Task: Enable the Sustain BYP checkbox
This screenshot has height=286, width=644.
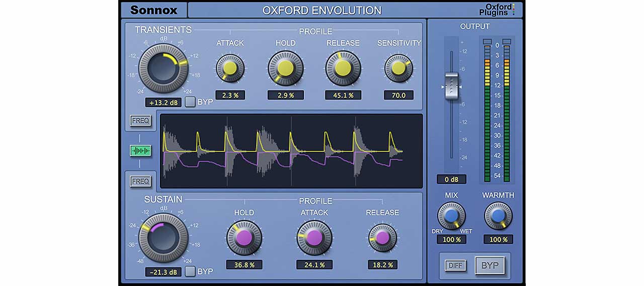Action: click(190, 271)
